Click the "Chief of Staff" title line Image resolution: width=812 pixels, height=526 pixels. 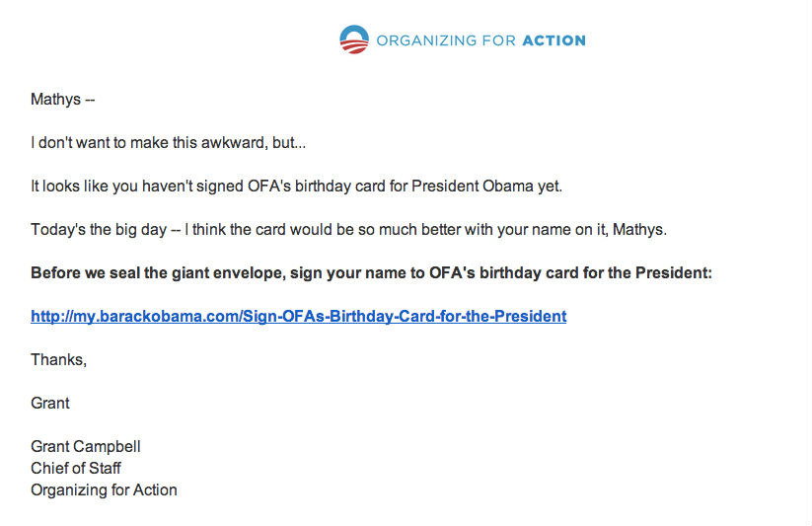pos(76,469)
